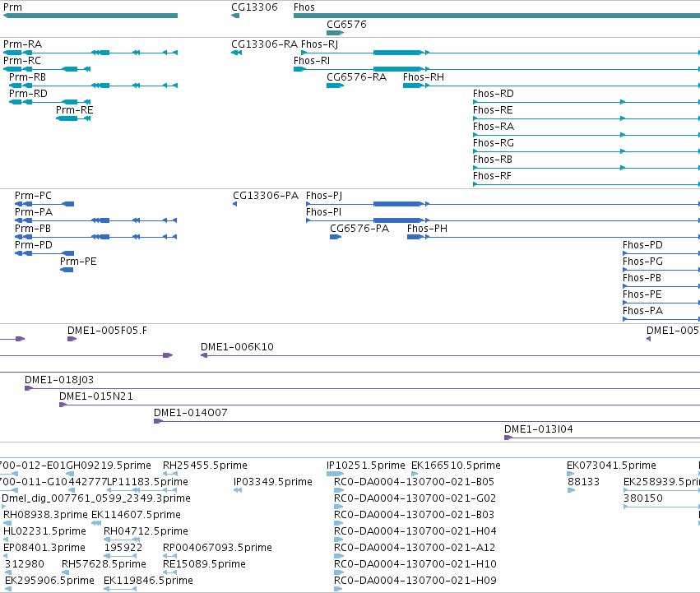Select EST RP004067093.5prime
This screenshot has height=593, width=700.
click(x=170, y=556)
